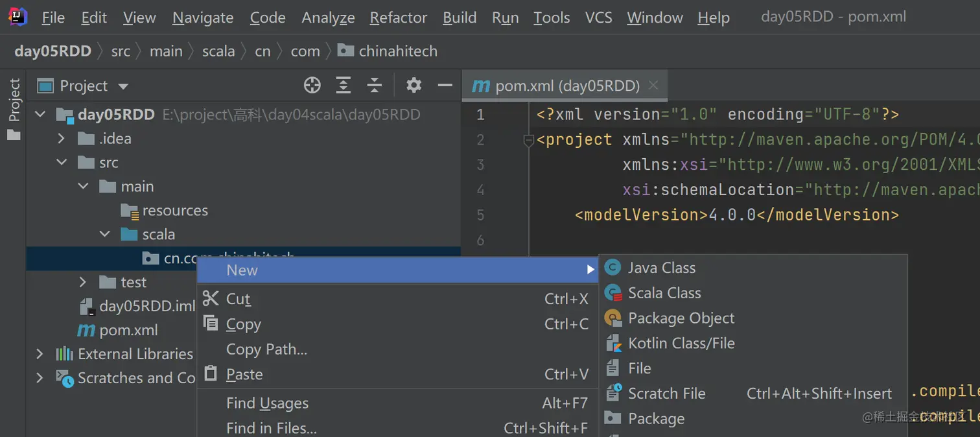This screenshot has width=980, height=437.
Task: Open the VCS menu
Action: pos(598,18)
